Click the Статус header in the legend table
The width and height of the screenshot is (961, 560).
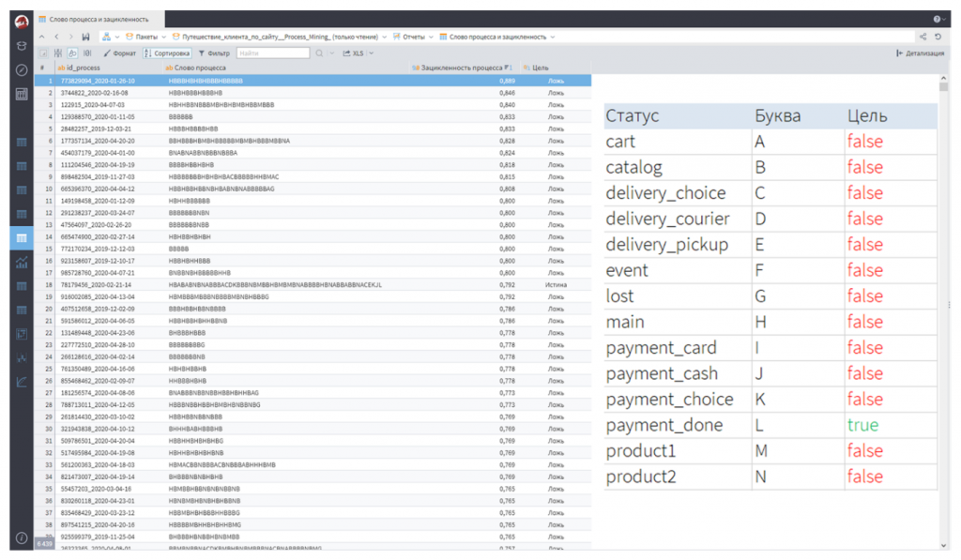pos(632,115)
